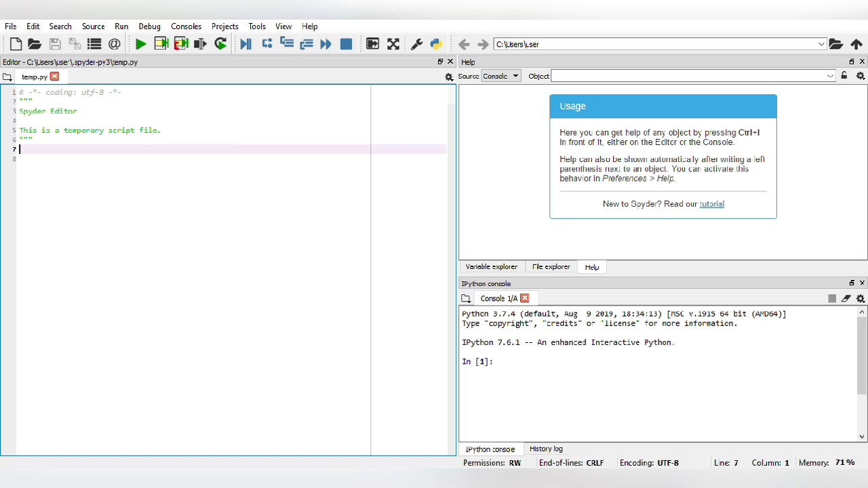Select the temp.py editor tab
Image resolution: width=868 pixels, height=488 pixels.
(x=35, y=77)
